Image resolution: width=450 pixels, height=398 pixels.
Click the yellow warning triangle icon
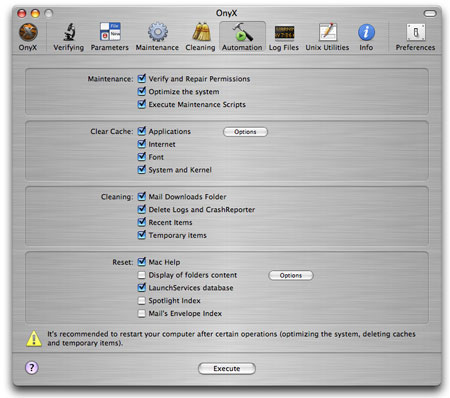tap(34, 339)
